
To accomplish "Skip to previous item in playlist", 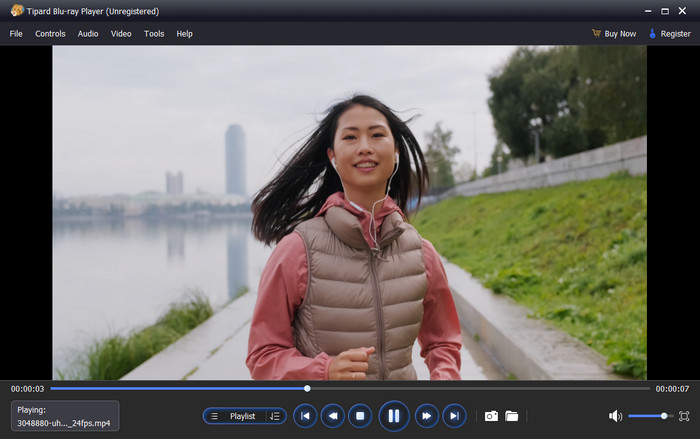I will pos(305,416).
